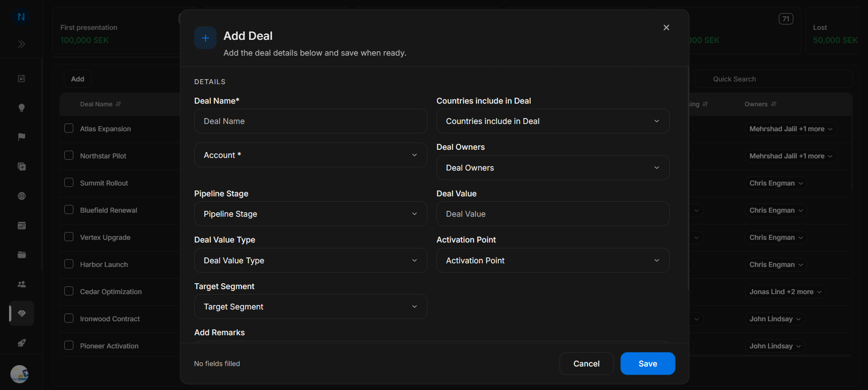
Task: Cancel the Add Deal dialog
Action: point(586,364)
